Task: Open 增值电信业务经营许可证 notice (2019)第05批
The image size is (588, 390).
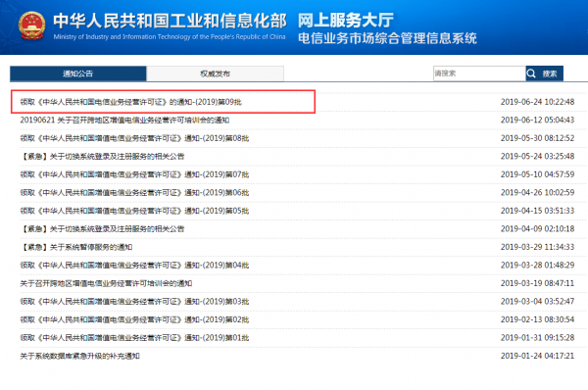Action: tap(134, 211)
